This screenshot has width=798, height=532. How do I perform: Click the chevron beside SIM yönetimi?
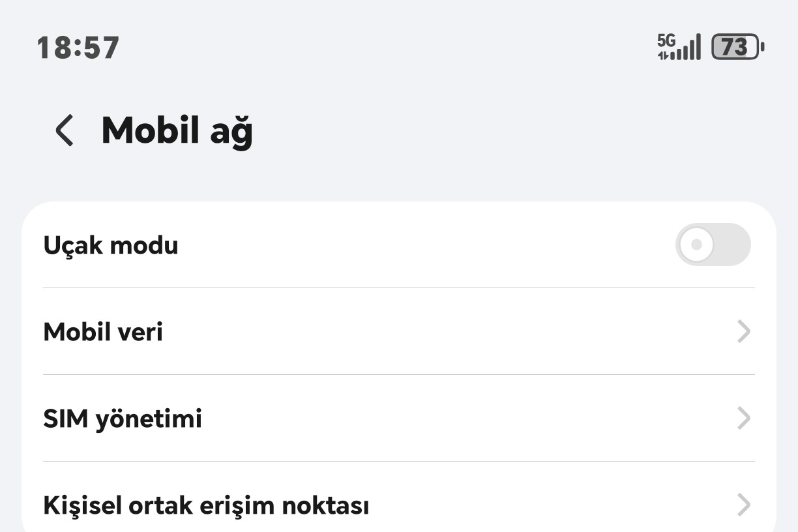[x=743, y=418]
